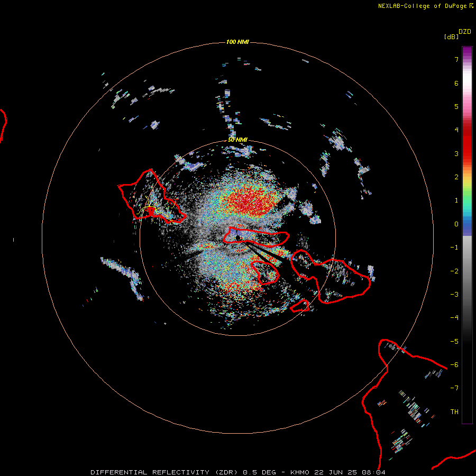Viewport: 476px width, 476px height.
Task: Click the 0 value on the color scale
Action: (x=456, y=224)
